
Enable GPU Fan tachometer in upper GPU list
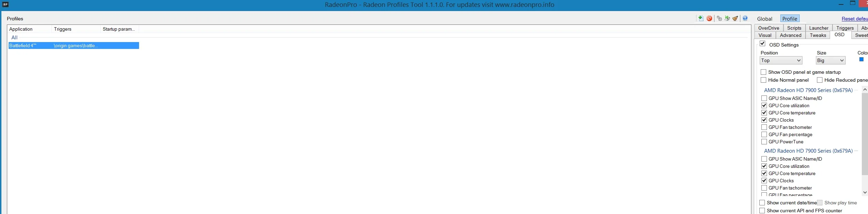point(764,127)
